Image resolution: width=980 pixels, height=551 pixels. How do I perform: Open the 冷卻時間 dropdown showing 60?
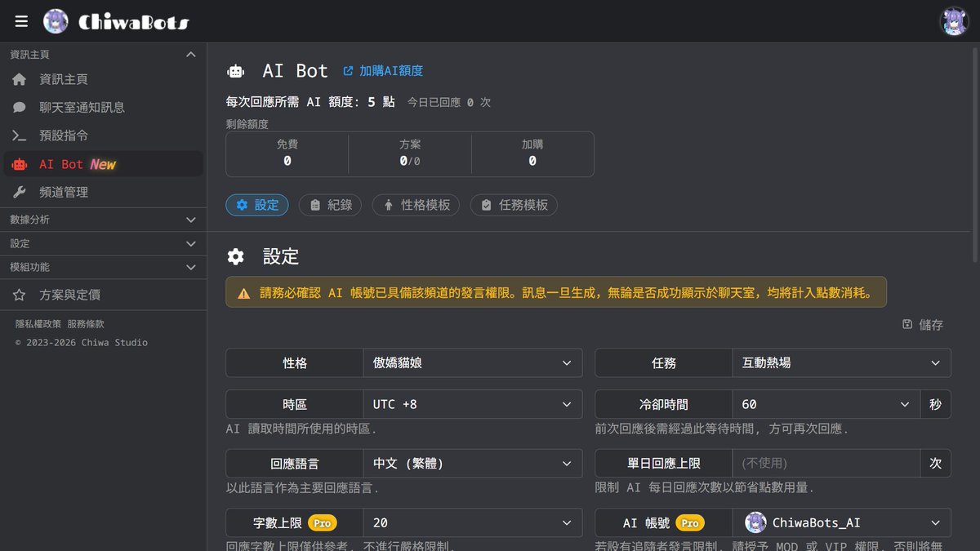click(x=826, y=404)
